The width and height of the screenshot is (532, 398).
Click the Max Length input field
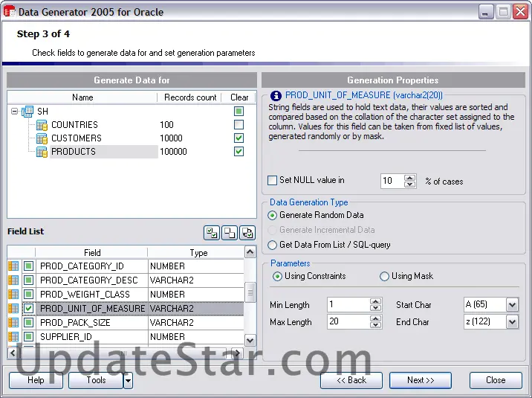348,321
